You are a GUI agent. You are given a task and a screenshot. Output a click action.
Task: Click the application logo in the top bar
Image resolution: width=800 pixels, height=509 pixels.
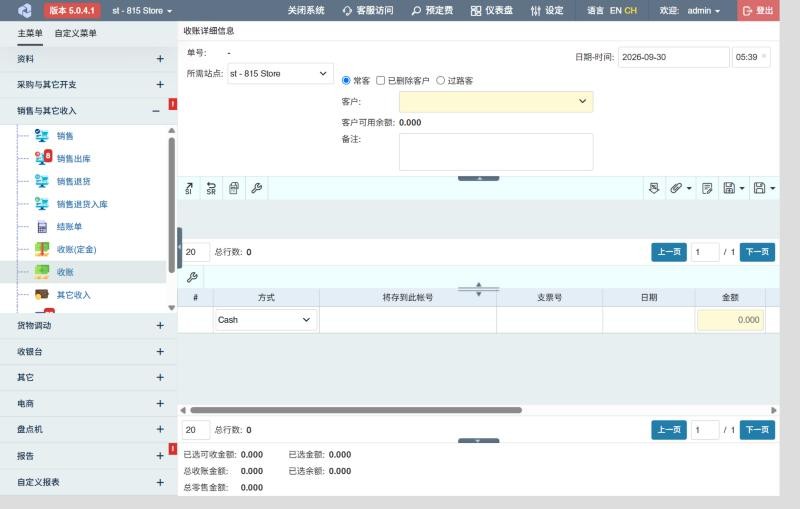pos(24,10)
